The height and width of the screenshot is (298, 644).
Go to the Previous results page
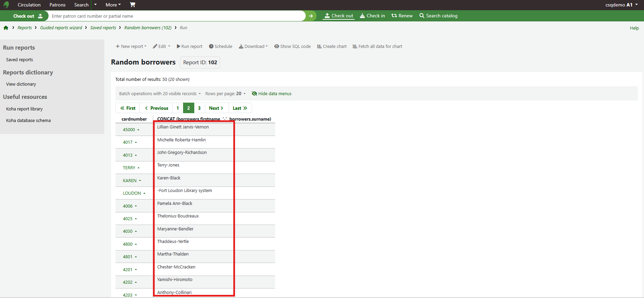pyautogui.click(x=156, y=108)
